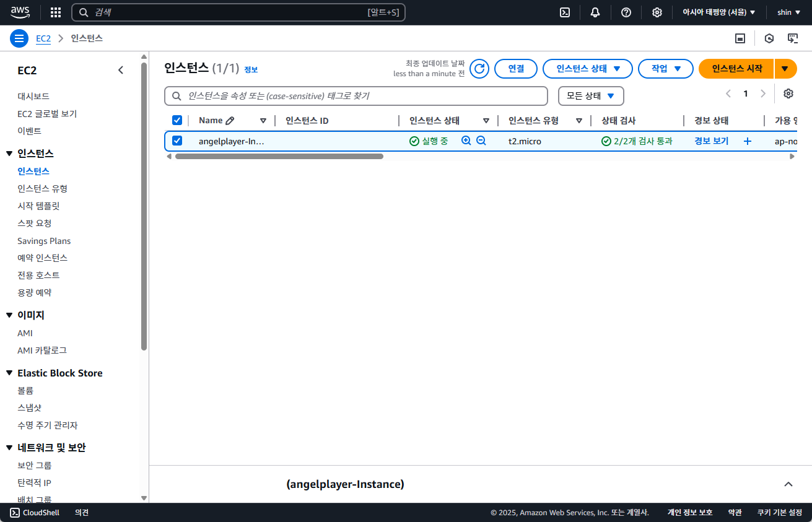
Task: Toggle the select-all header checkbox
Action: pos(177,120)
